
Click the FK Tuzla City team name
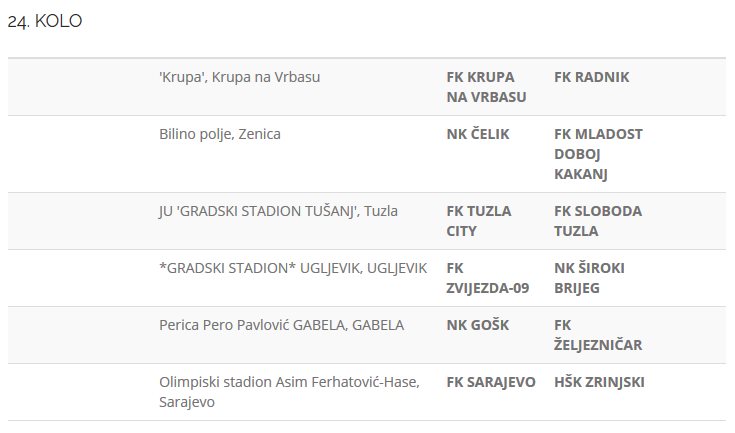click(x=478, y=221)
